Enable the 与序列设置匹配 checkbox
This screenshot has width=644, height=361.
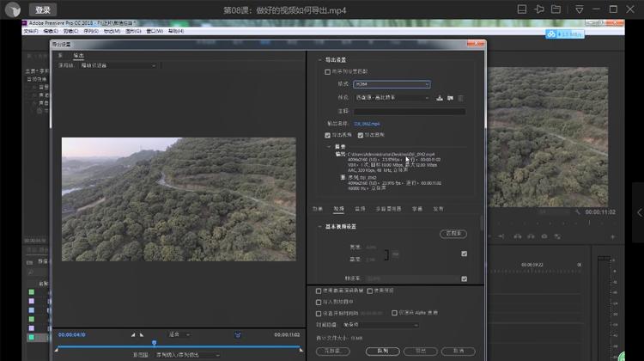tap(327, 71)
